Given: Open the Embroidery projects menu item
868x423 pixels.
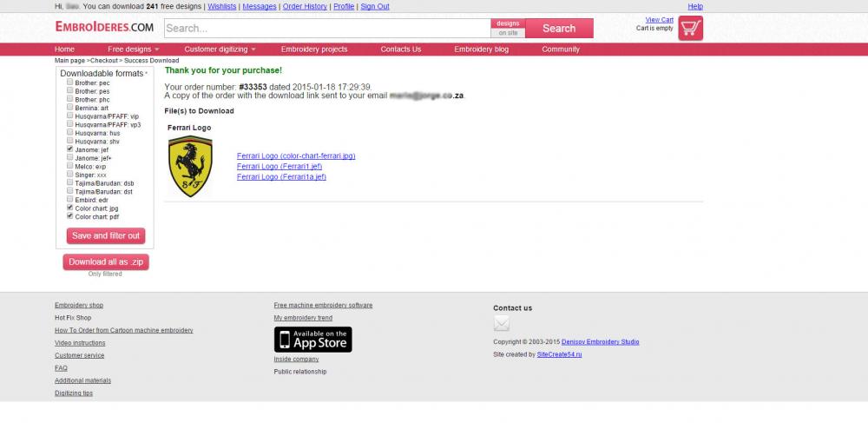Looking at the screenshot, I should [x=314, y=50].
